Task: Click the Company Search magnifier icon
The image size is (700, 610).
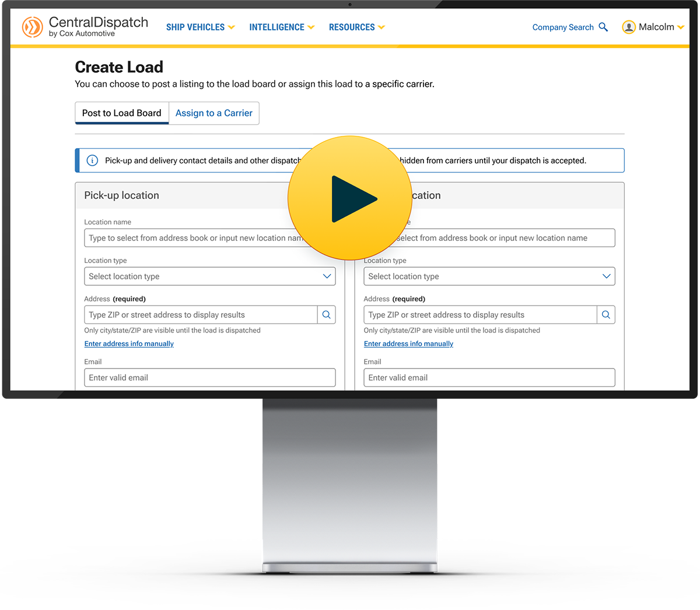Action: pyautogui.click(x=603, y=27)
